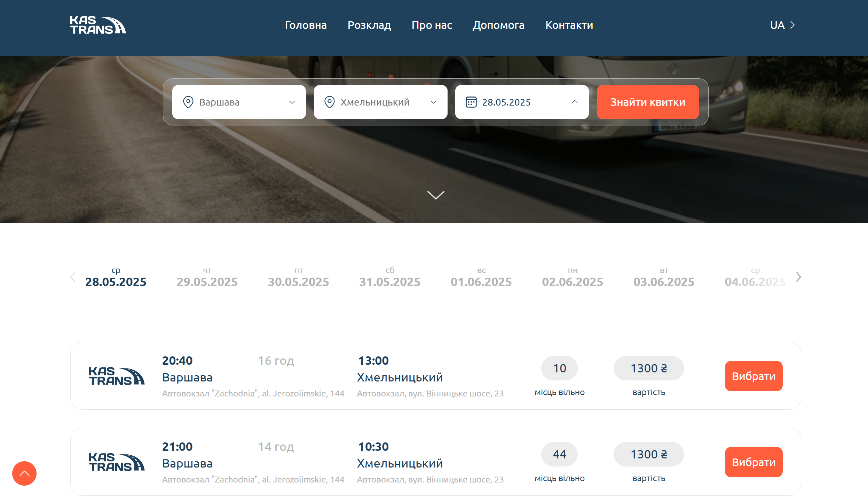Click the orange scroll-to-top button
Image resolution: width=868 pixels, height=502 pixels.
pyautogui.click(x=24, y=473)
